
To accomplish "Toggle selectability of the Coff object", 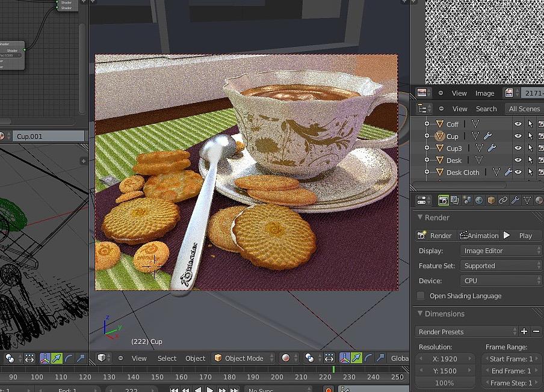I will (x=530, y=124).
